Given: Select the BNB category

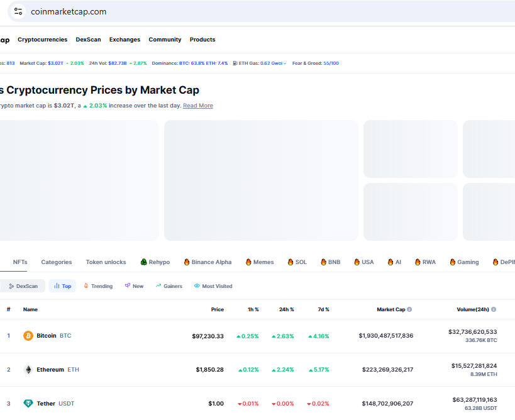Looking at the screenshot, I should 330,262.
